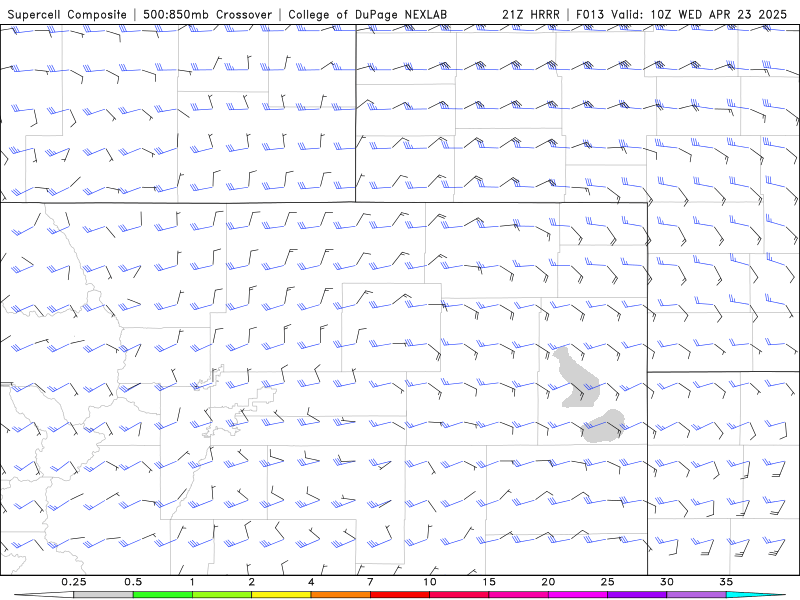Click the 'College of DuPage NEXLAB' text
Image resolution: width=800 pixels, height=600 pixels.
tap(367, 14)
